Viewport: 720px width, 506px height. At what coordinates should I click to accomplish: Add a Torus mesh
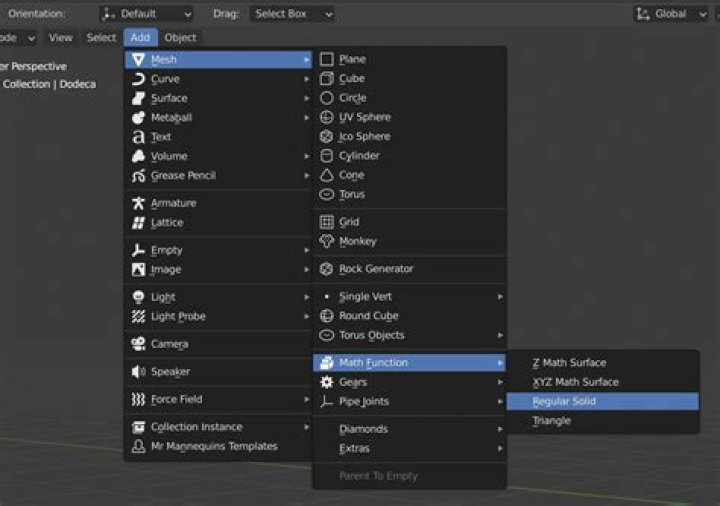[409, 194]
